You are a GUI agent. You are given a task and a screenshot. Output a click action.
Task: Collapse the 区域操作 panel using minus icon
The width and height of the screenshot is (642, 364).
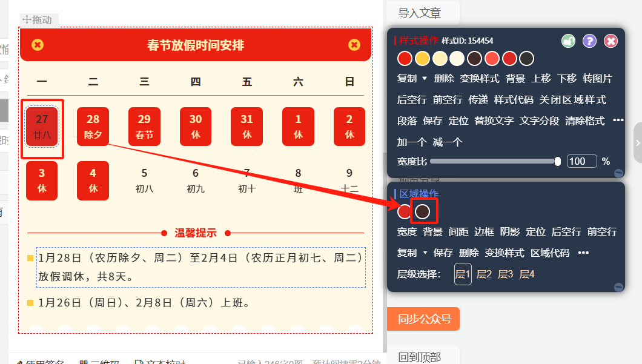tap(618, 286)
